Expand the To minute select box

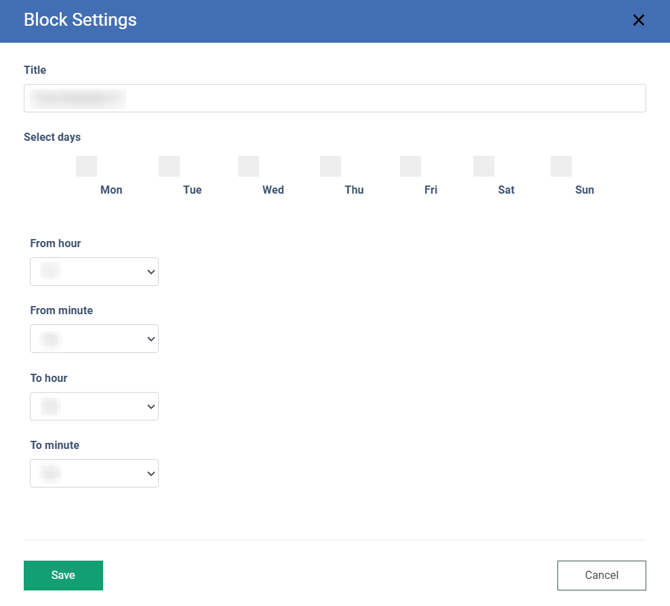[94, 473]
